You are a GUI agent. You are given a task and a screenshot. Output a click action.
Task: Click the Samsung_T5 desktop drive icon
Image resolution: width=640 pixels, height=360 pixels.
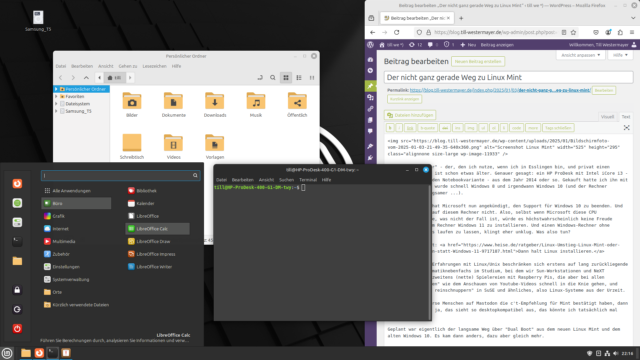click(x=38, y=20)
